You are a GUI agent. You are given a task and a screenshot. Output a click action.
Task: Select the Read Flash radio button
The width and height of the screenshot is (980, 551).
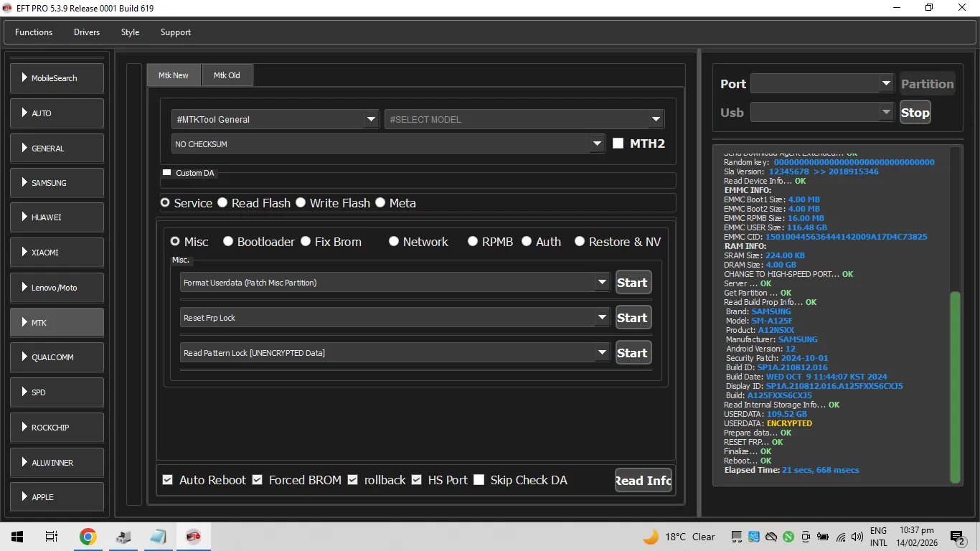(222, 203)
